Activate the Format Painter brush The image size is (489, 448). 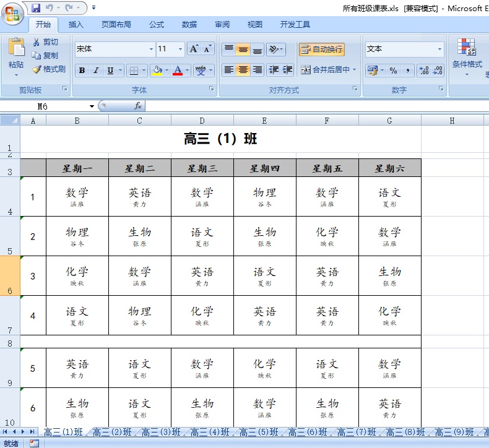(x=49, y=69)
